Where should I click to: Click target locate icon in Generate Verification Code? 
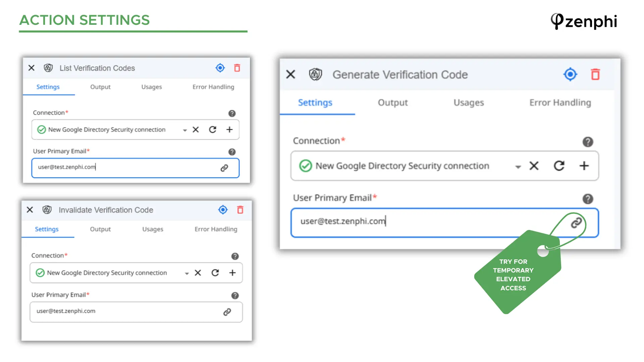click(x=570, y=74)
